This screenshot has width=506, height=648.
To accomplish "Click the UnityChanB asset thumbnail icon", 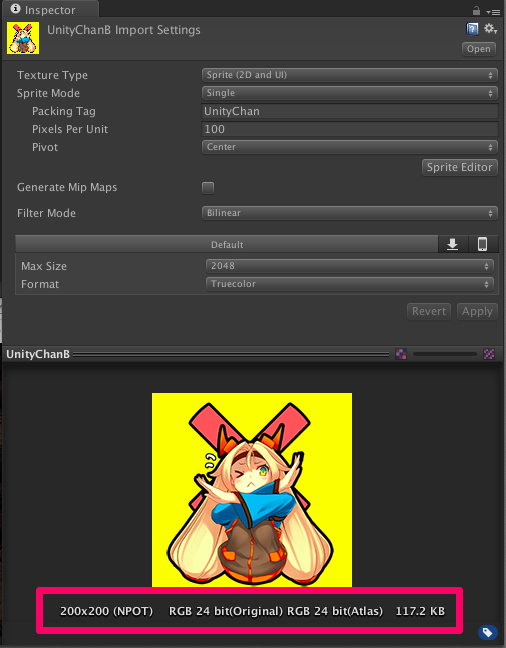I will tap(23, 38).
